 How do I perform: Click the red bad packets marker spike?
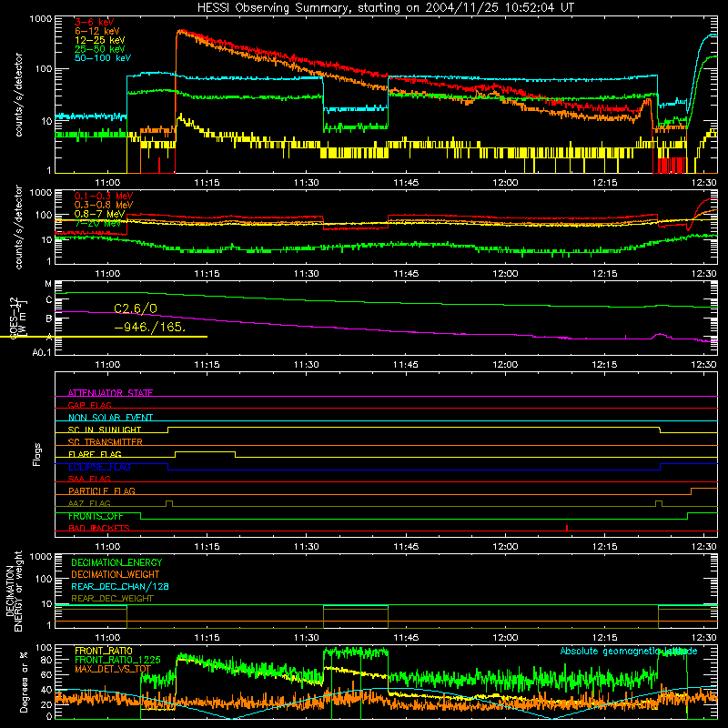click(567, 528)
